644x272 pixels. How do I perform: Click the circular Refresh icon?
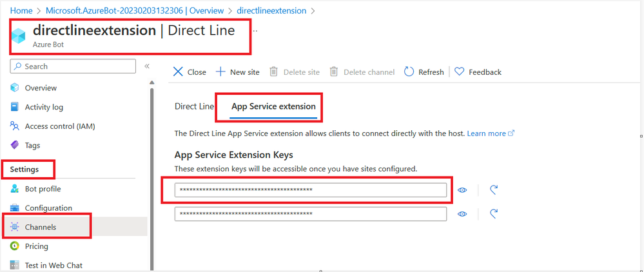[x=409, y=72]
